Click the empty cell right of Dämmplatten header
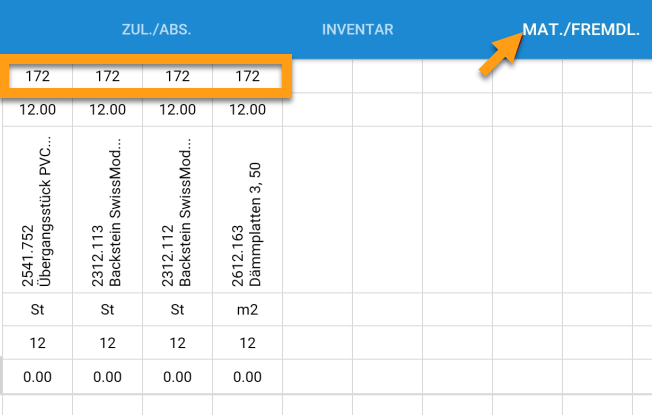This screenshot has height=415, width=652. tap(318, 210)
